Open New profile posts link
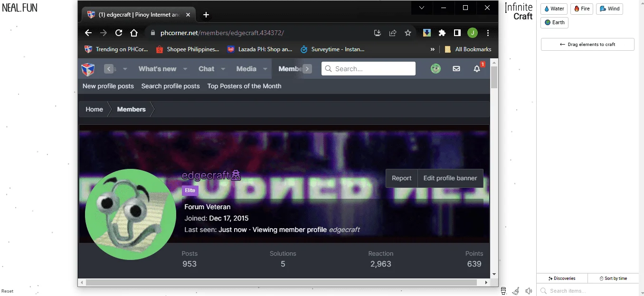 point(108,86)
